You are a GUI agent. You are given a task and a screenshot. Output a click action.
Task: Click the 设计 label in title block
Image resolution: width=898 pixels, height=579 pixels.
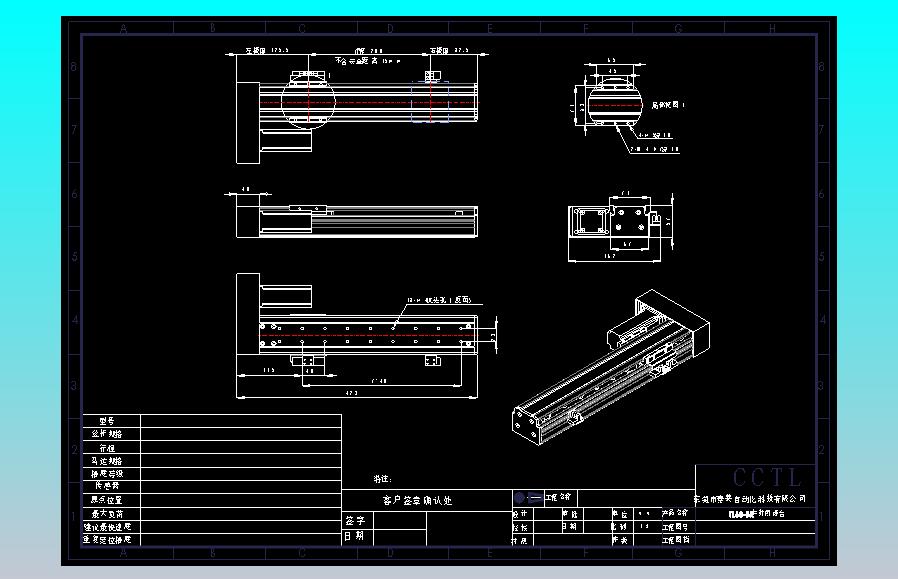(520, 514)
